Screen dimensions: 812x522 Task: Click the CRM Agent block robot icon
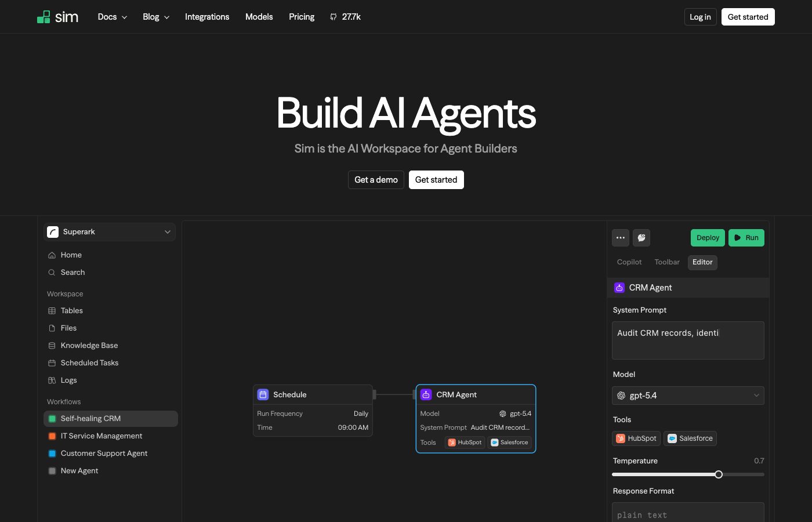426,394
